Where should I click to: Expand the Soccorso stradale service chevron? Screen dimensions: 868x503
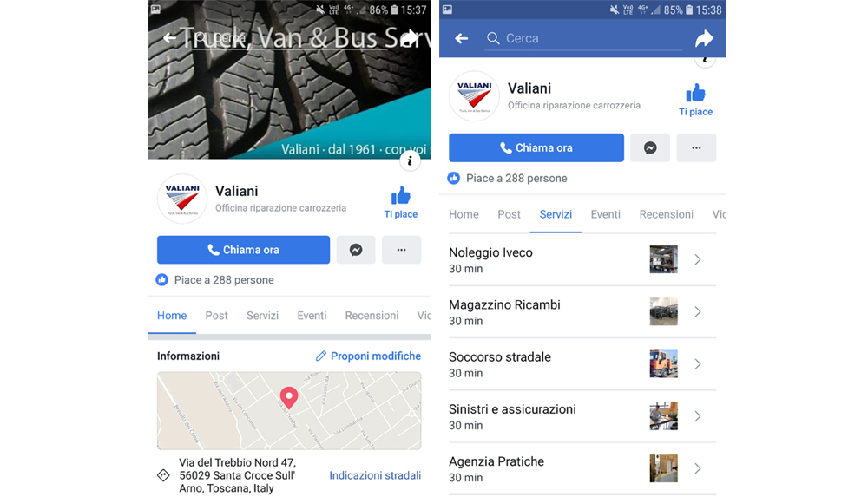[x=698, y=364]
